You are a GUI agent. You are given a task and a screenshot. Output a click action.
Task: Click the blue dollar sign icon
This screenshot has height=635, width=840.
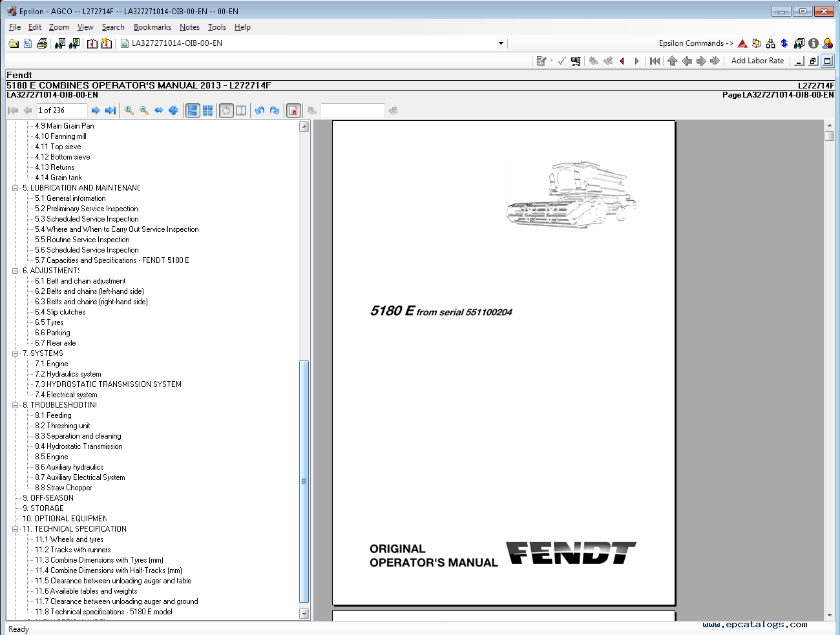(x=784, y=43)
